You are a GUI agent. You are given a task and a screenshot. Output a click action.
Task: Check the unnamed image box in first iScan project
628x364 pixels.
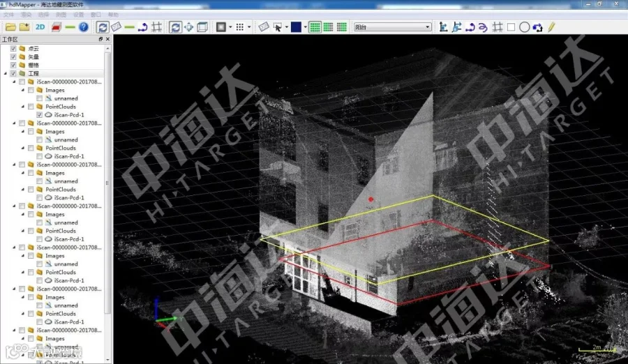coord(39,98)
